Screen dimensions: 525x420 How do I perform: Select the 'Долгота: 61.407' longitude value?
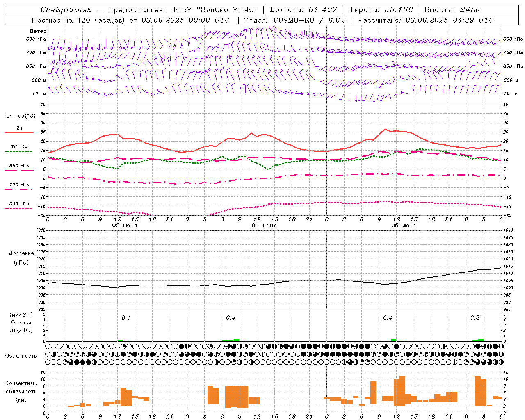coord(303,10)
